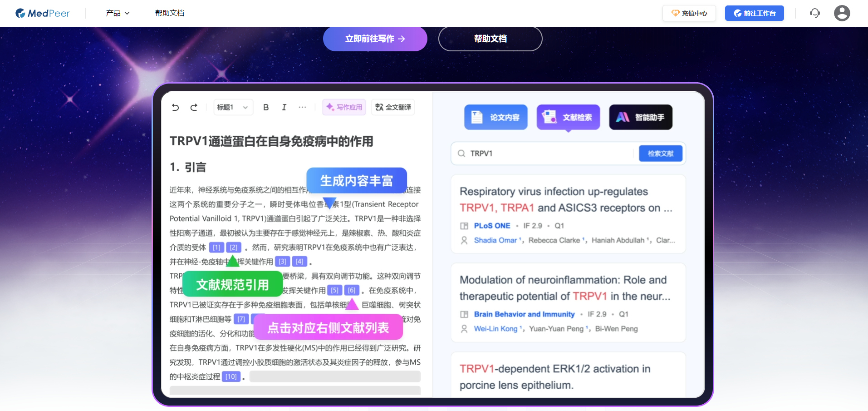
Task: Click the undo arrow icon
Action: [176, 107]
